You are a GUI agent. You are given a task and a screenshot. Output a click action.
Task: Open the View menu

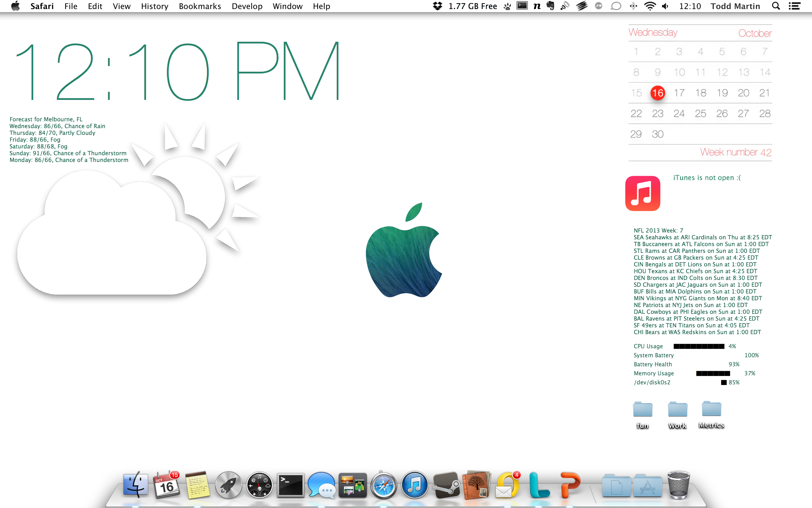pos(122,6)
